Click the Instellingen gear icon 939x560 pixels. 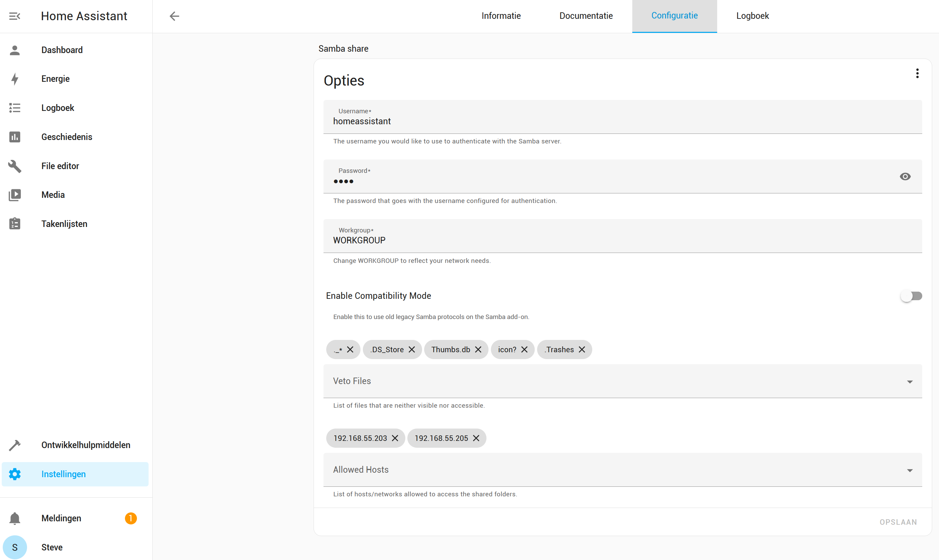(15, 474)
